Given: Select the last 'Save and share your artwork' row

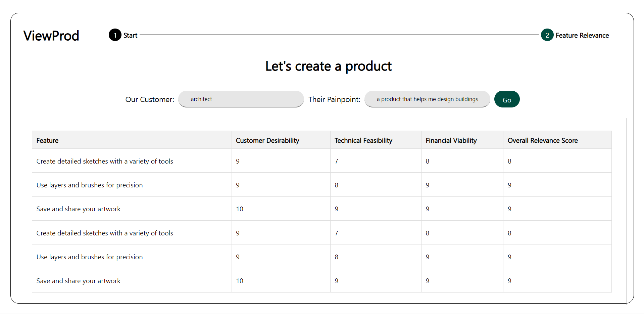Looking at the screenshot, I should coord(78,281).
